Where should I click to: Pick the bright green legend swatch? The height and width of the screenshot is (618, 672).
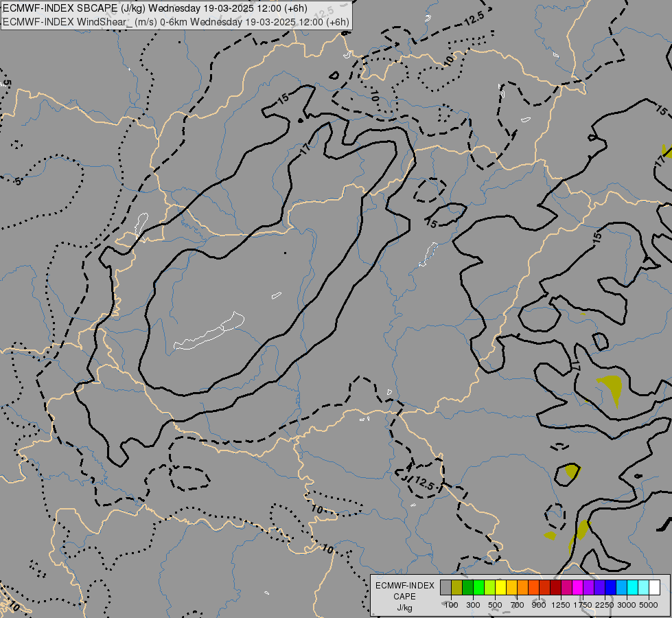click(478, 588)
